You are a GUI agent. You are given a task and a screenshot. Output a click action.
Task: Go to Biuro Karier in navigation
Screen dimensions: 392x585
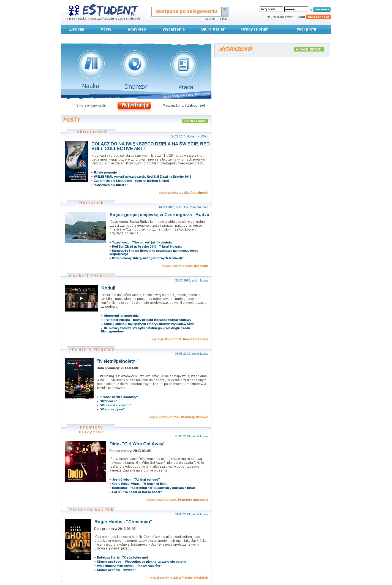point(213,29)
